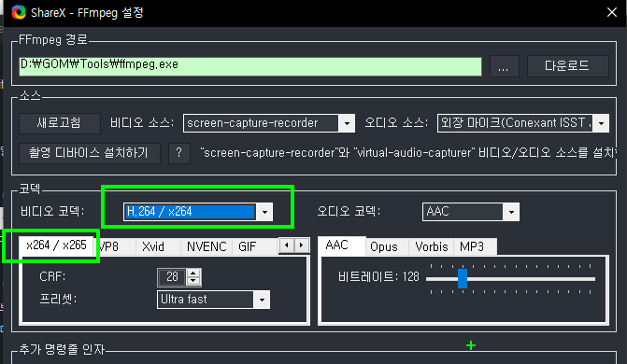The image size is (627, 364).
Task: Click the setup hint text mentioning virtual-audio-capturer
Action: point(408,153)
